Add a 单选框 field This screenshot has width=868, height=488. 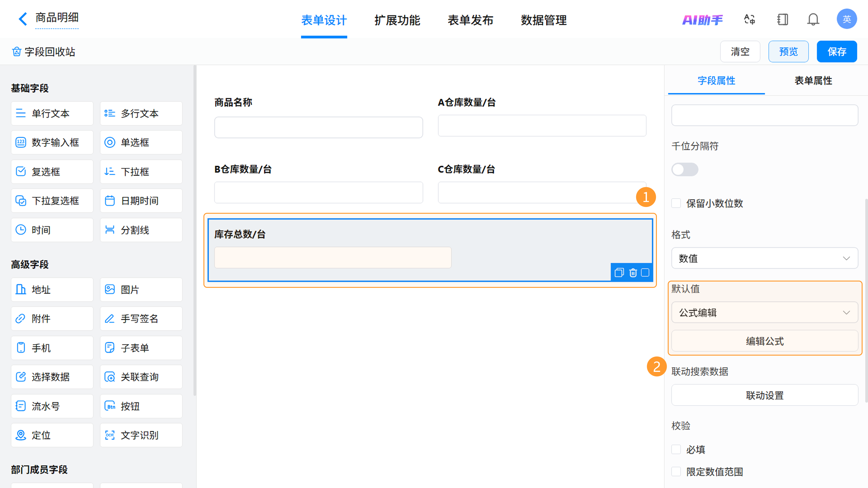(141, 143)
